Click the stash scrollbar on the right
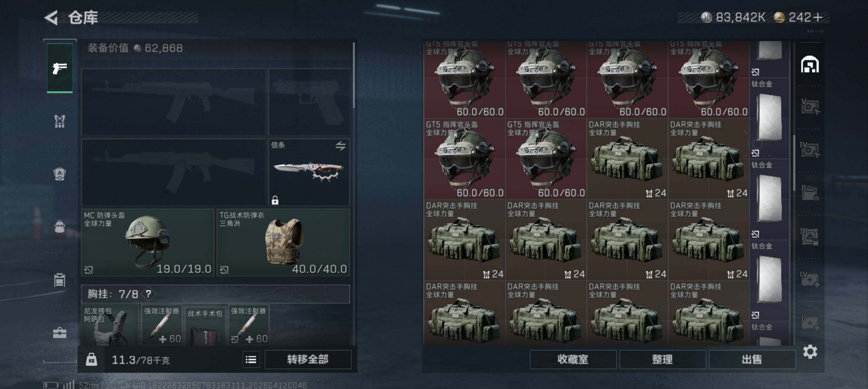Screen dimensions: 868x389 [794, 163]
